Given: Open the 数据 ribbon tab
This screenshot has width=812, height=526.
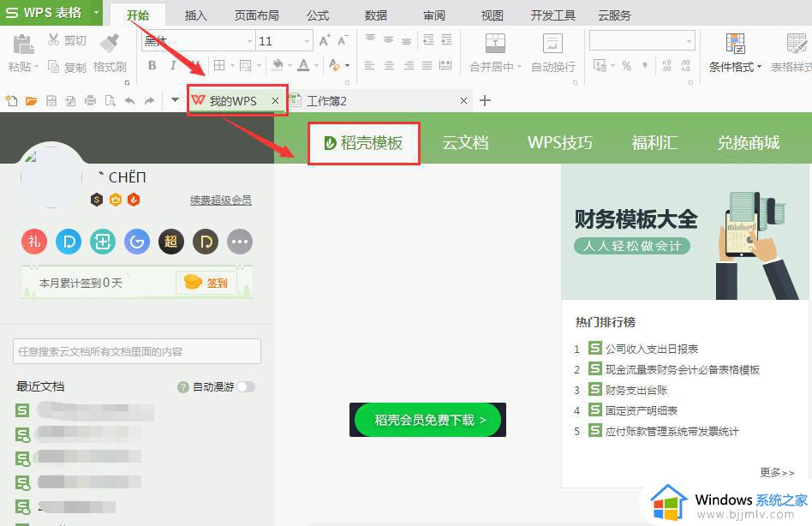Looking at the screenshot, I should pyautogui.click(x=376, y=15).
